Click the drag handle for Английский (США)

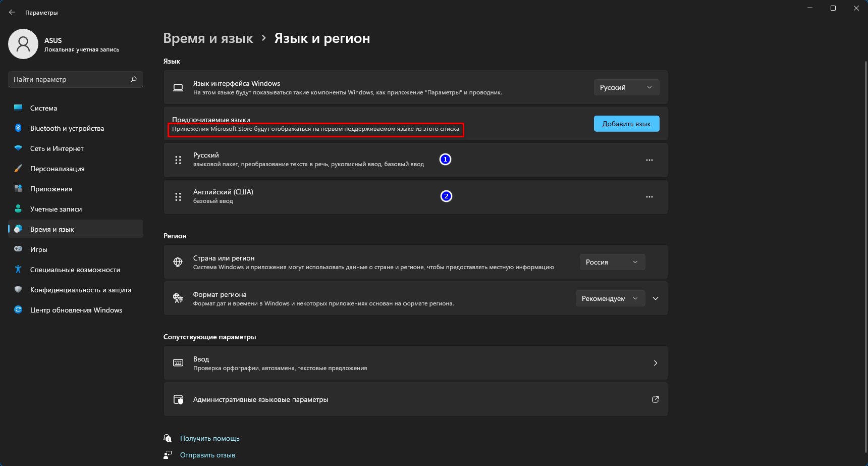178,197
